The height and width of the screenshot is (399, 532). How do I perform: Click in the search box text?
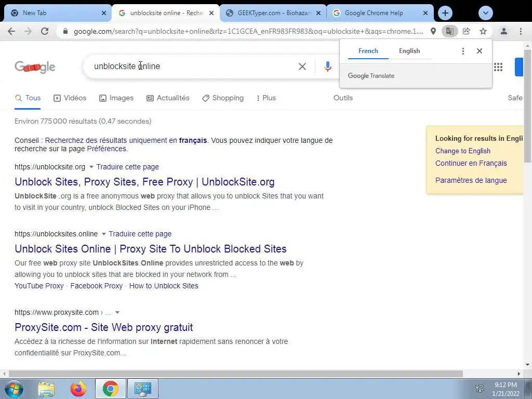tap(127, 66)
